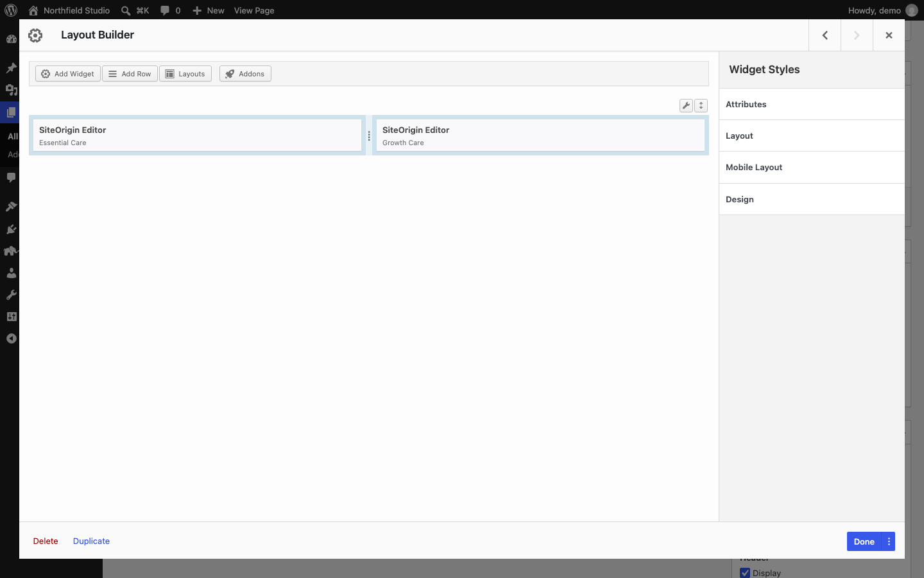Expand the Design section

click(x=812, y=199)
